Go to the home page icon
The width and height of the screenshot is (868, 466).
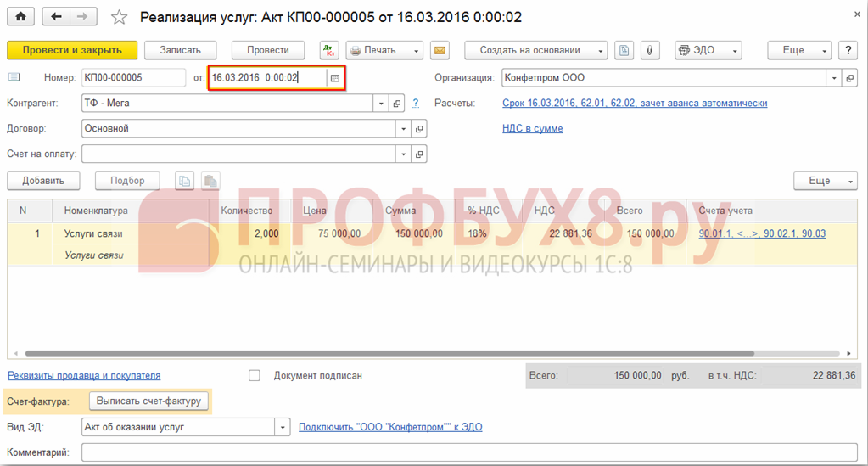coord(20,17)
